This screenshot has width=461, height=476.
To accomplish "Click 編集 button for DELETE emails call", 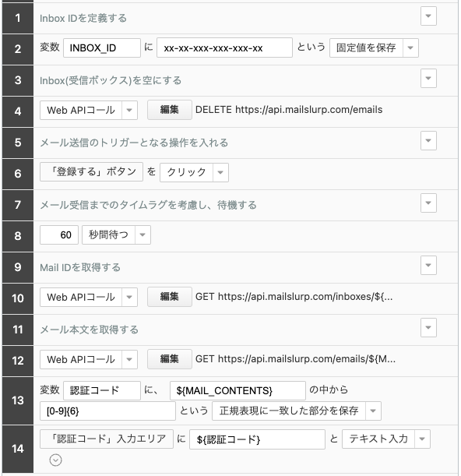I will (x=169, y=110).
